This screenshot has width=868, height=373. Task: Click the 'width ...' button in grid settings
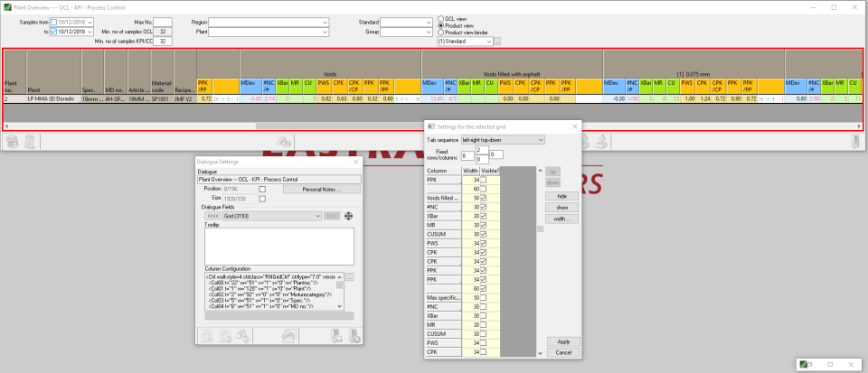[x=561, y=219]
